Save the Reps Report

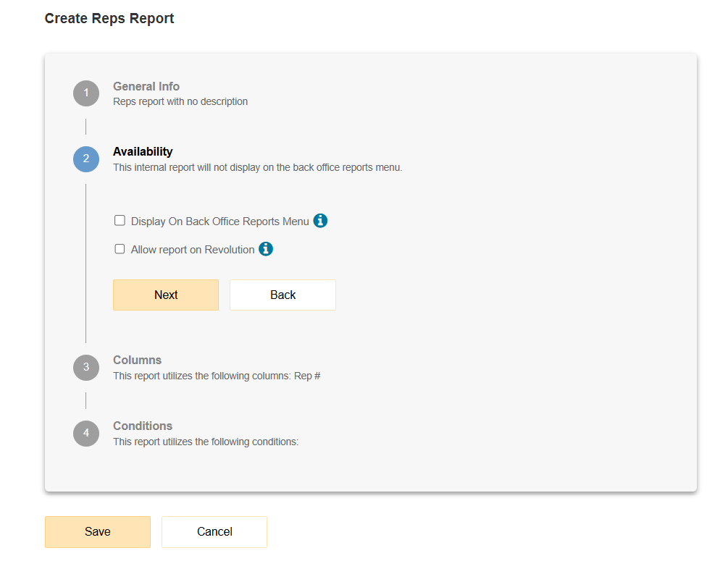point(97,531)
